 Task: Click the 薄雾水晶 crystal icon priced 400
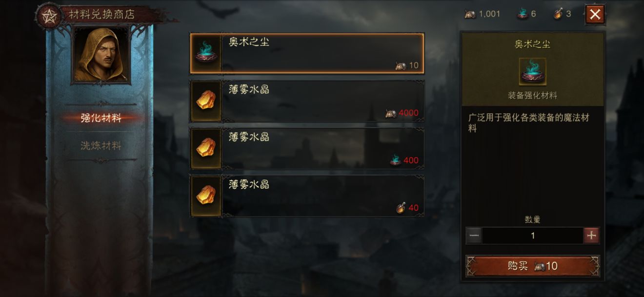[x=206, y=149]
